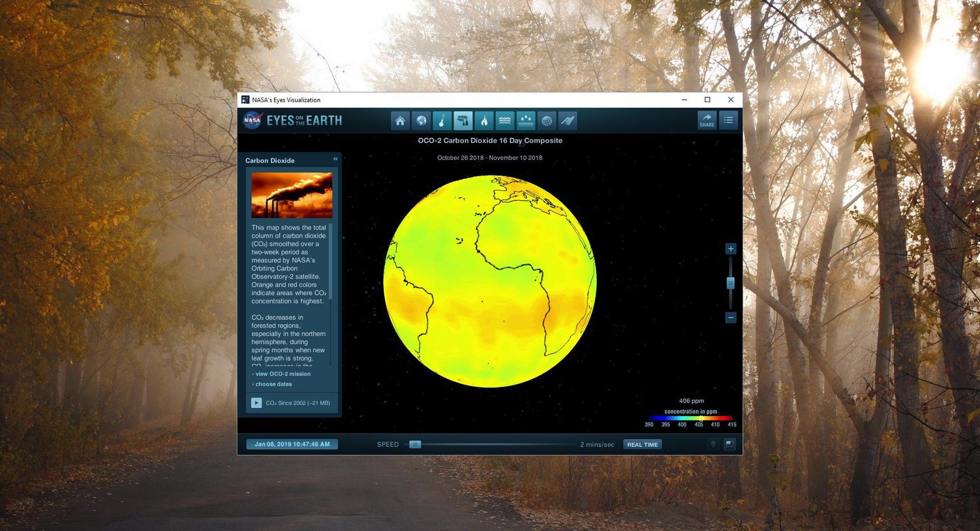
Task: Open the sea level waves icon
Action: tap(505, 120)
